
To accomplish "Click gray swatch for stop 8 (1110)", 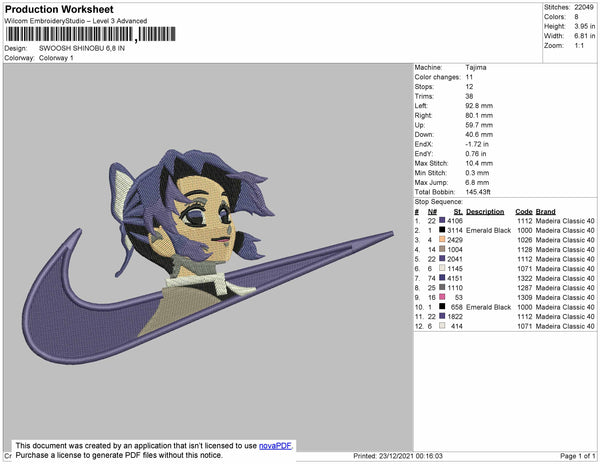I will tap(442, 287).
